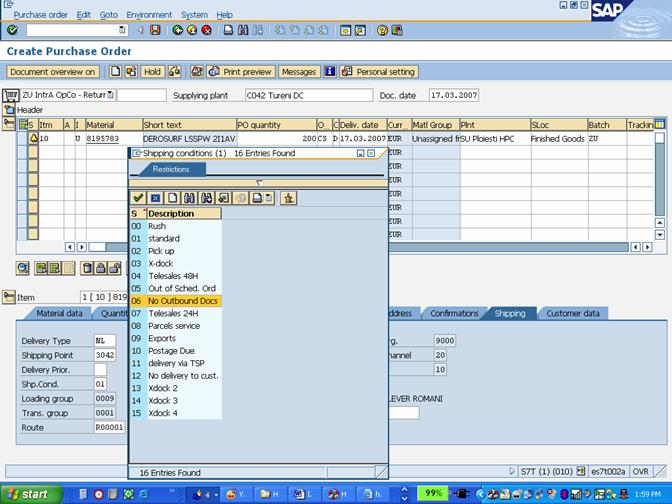
Task: Open the Environment menu
Action: [149, 15]
